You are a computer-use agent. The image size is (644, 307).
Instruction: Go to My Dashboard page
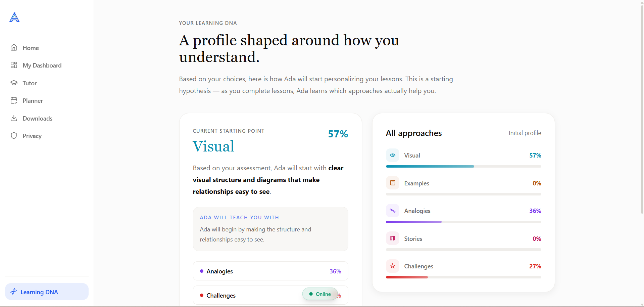point(42,65)
